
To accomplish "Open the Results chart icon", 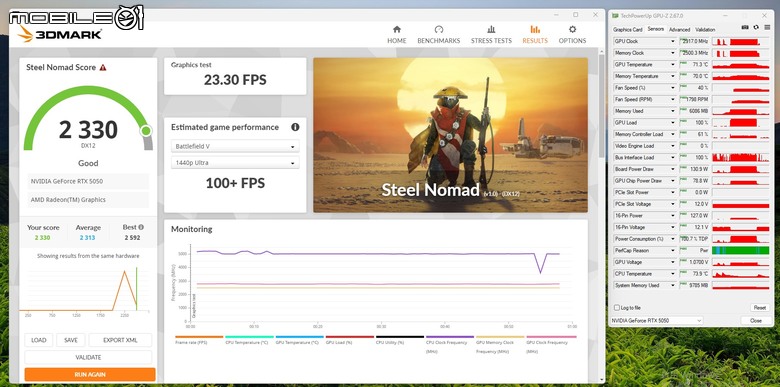I will pos(535,29).
